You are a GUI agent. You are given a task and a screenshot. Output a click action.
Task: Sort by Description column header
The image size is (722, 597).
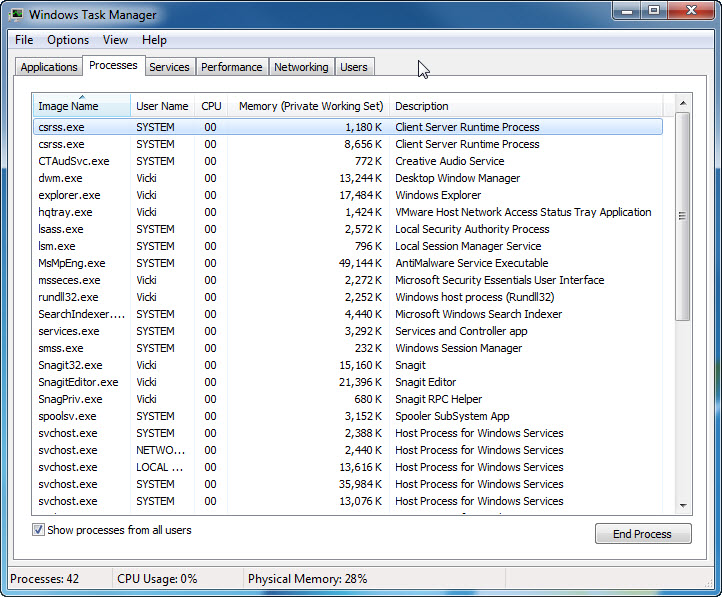click(526, 106)
